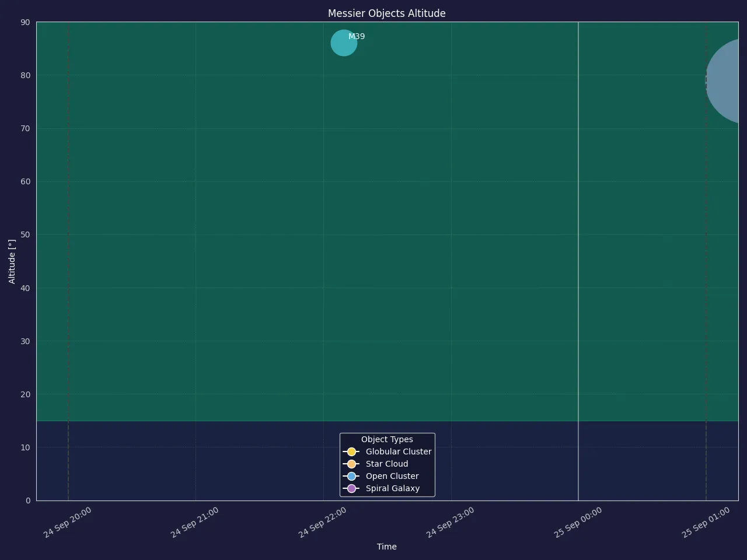Click the Globular Cluster legend marker
The width and height of the screenshot is (747, 560).
[351, 452]
